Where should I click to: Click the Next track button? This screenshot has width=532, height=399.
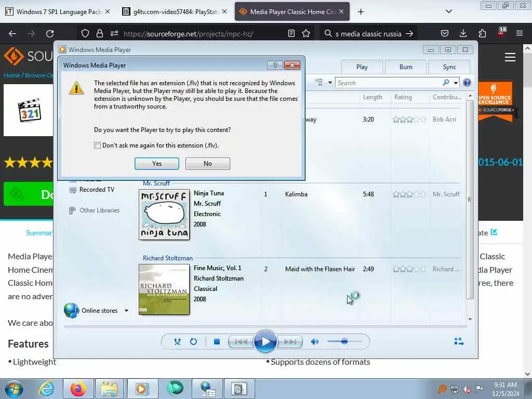[x=289, y=342]
